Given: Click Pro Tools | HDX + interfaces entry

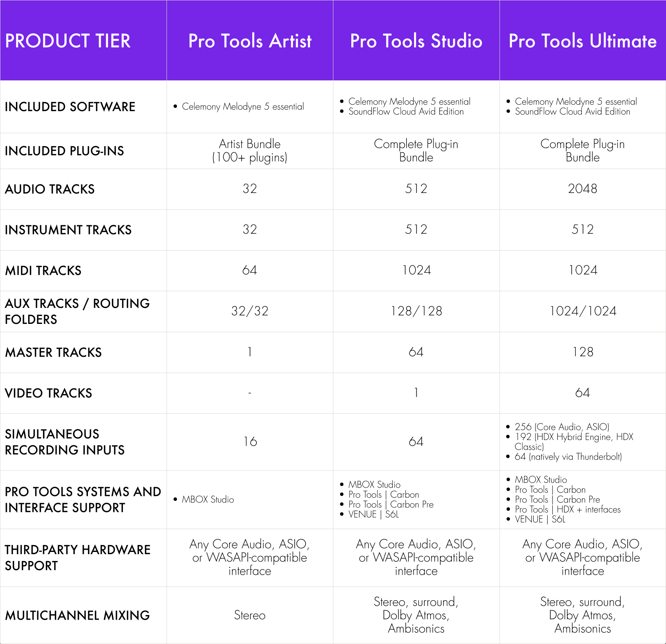Looking at the screenshot, I should tap(567, 509).
